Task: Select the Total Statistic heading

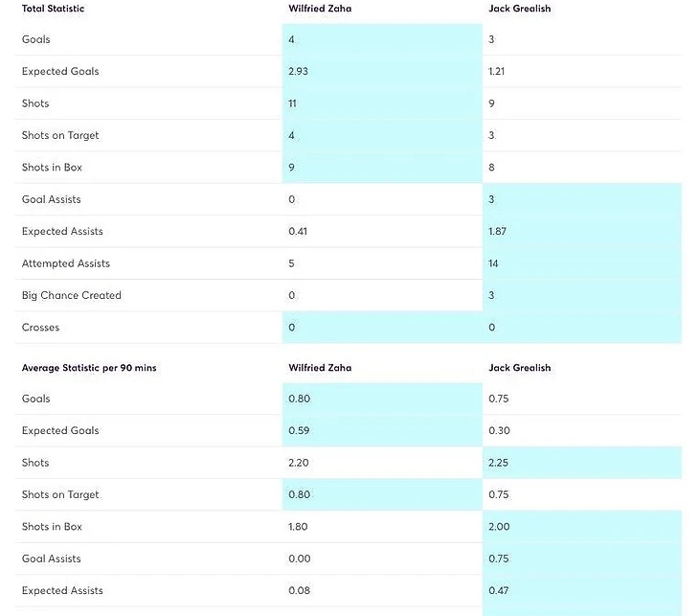Action: 53,9
